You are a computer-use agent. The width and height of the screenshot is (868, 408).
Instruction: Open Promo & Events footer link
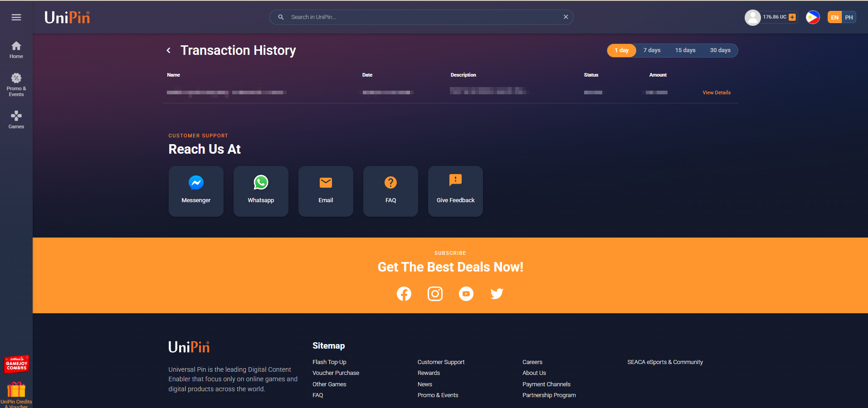coord(438,395)
